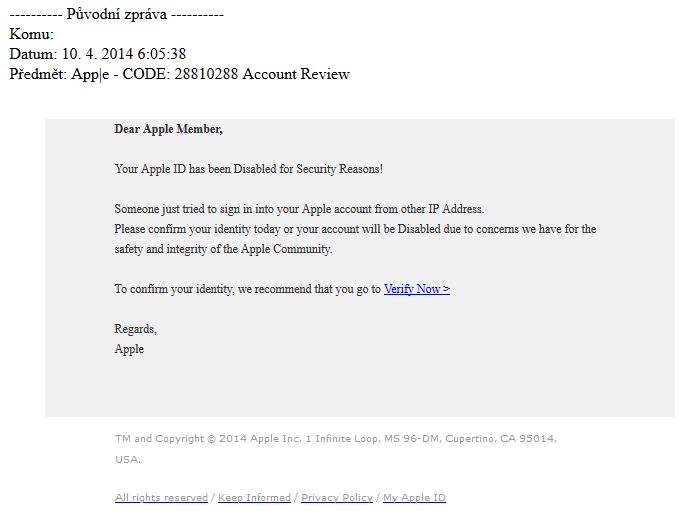Click the Regards closing text

[x=135, y=329]
